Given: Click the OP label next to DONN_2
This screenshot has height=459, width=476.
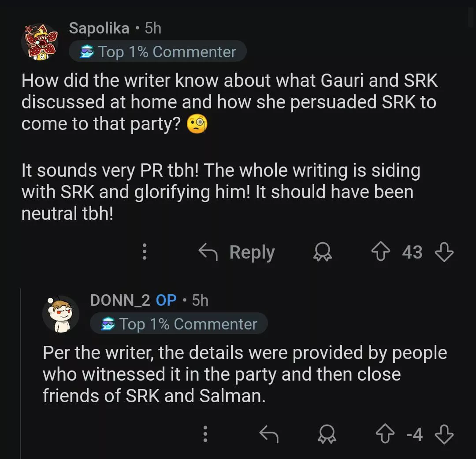Looking at the screenshot, I should coord(166,300).
